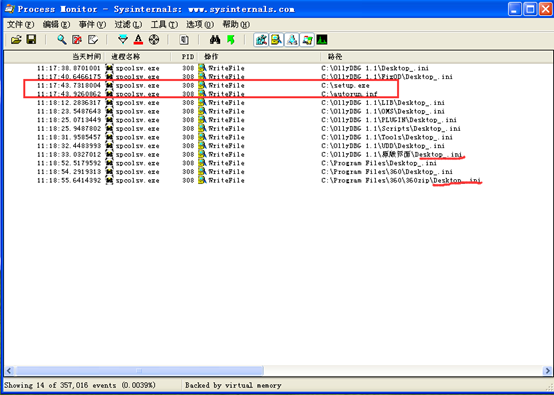
Task: Click the Clear display toolbar icon
Action: click(93, 40)
